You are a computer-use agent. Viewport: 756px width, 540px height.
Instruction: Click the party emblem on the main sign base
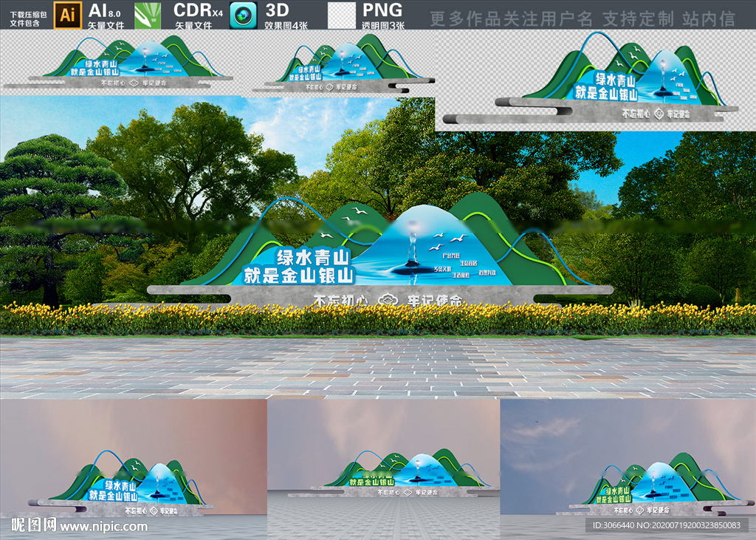tap(386, 300)
